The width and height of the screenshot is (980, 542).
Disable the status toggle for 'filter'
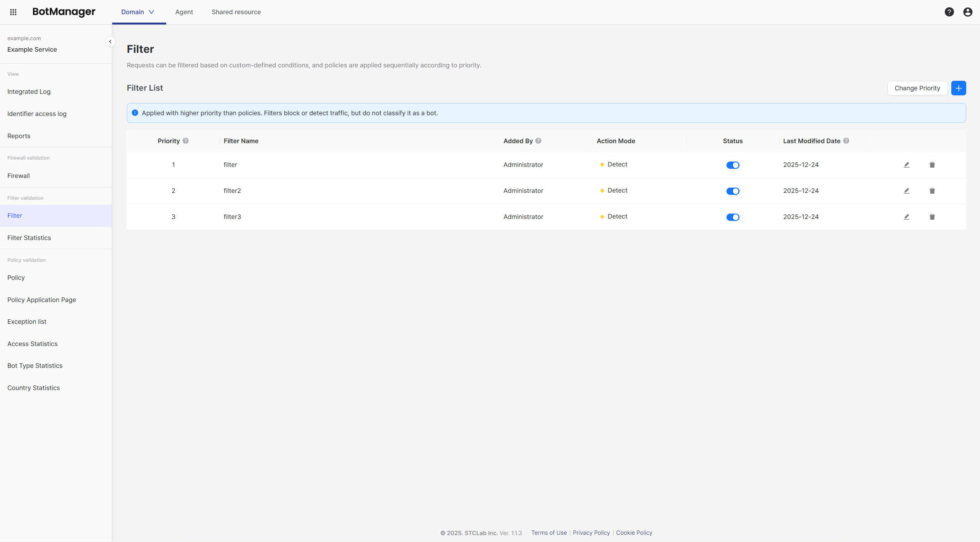pos(733,165)
